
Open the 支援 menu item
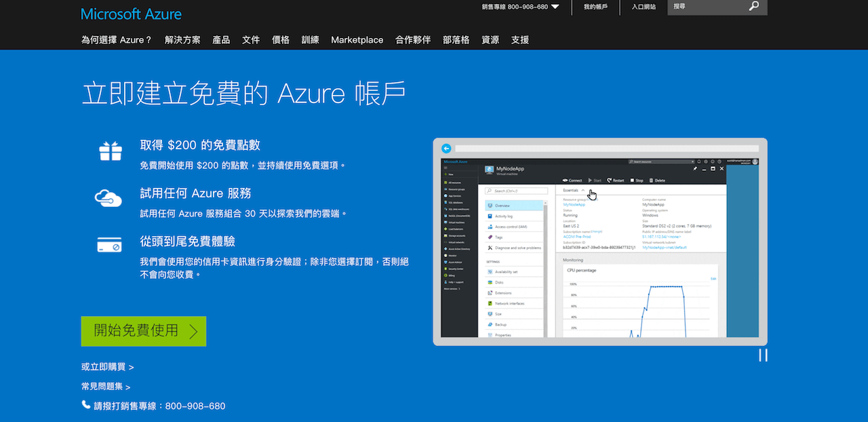tap(520, 40)
